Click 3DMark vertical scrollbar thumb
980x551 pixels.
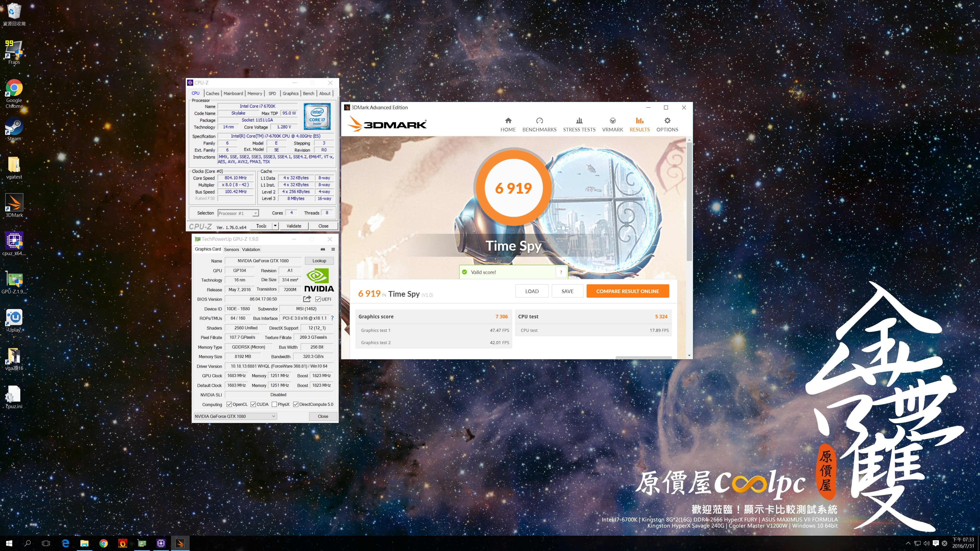coord(689,202)
